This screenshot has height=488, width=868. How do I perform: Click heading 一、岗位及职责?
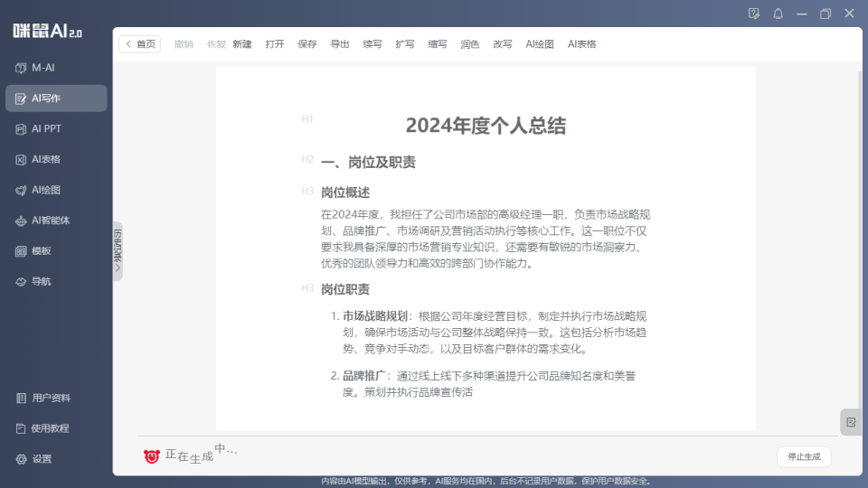click(368, 162)
